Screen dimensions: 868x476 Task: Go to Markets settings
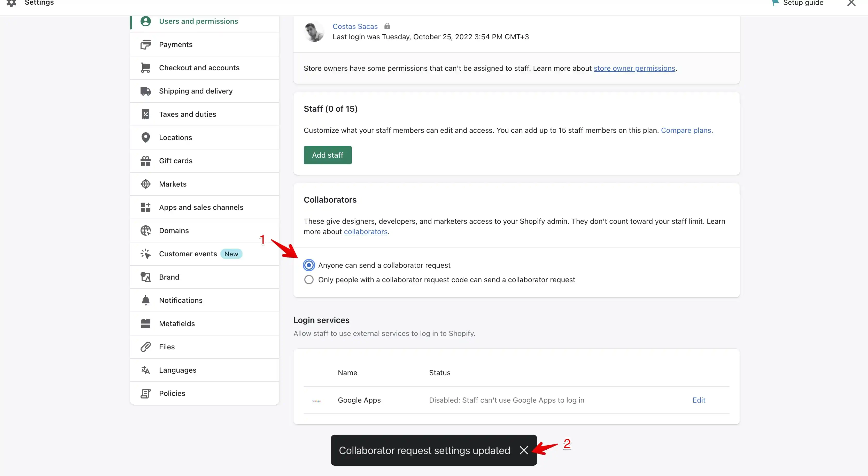click(x=205, y=184)
